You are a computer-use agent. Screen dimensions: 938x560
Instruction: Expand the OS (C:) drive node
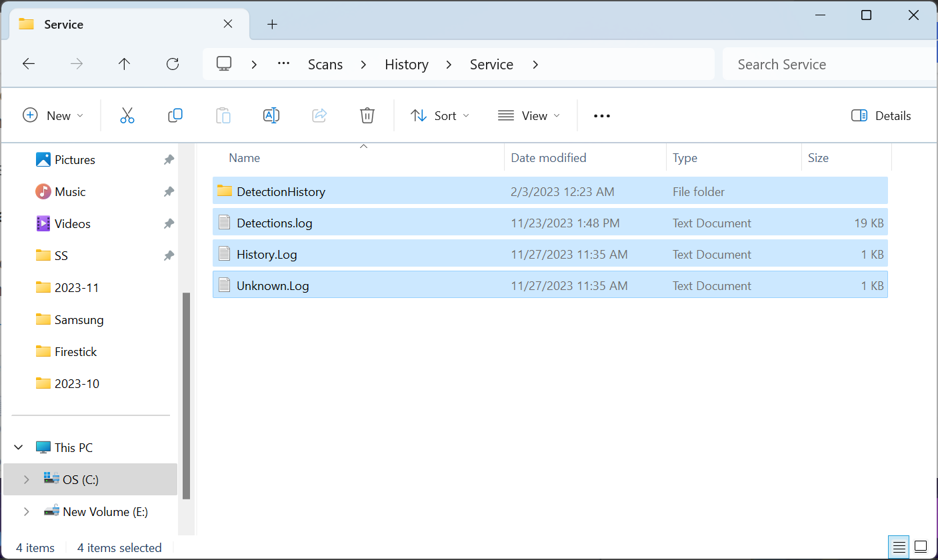tap(26, 479)
